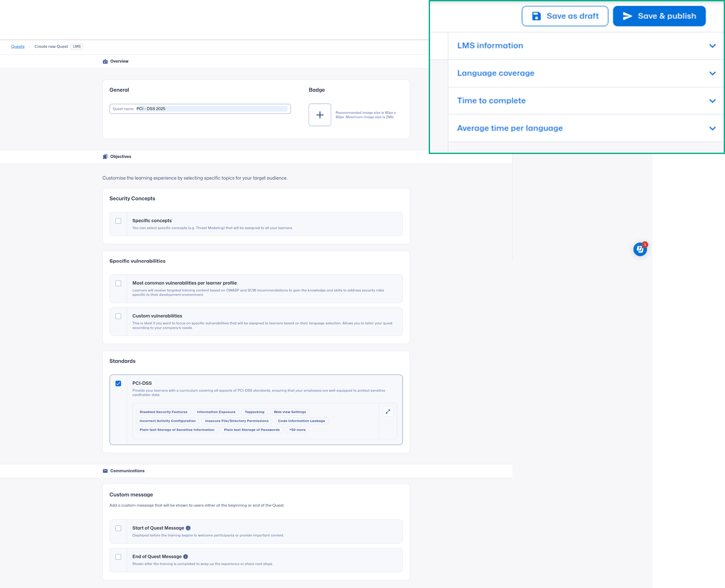Click the Save & publish button
Screen dimensions: 725x588
click(x=659, y=16)
